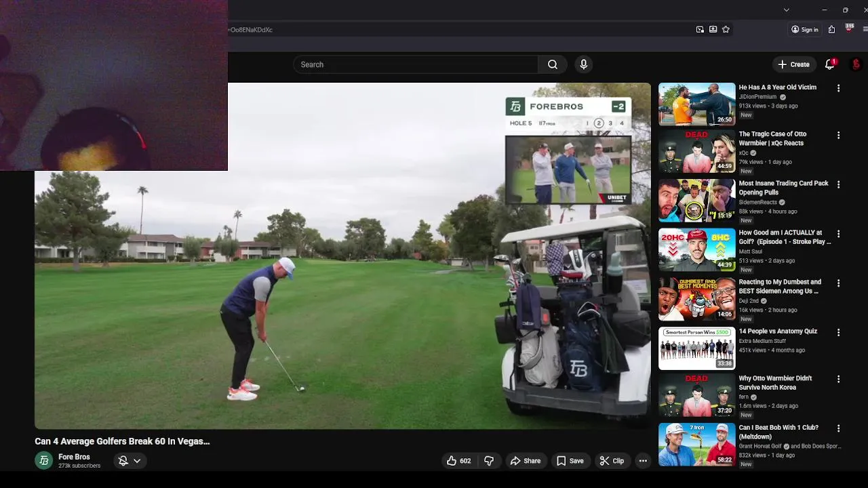Open 'Why Otto Warmbier Didn't Survive' thumbnail

click(x=696, y=396)
